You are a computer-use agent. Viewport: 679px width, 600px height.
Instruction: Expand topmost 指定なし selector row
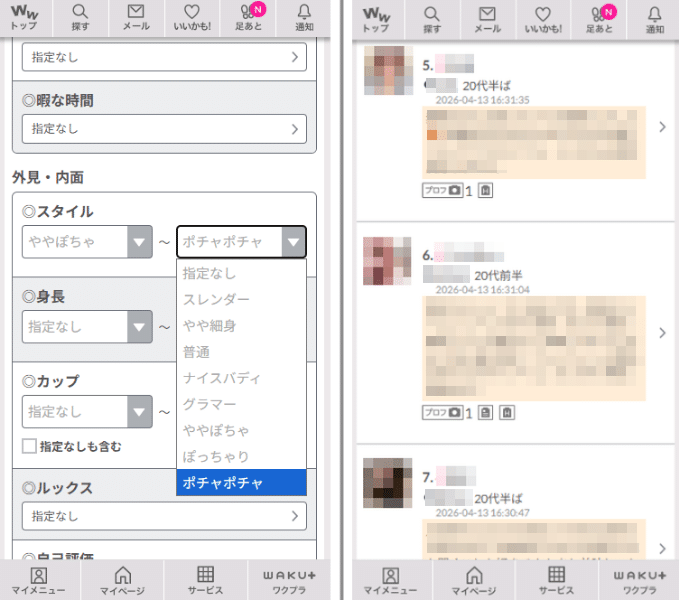pyautogui.click(x=164, y=57)
